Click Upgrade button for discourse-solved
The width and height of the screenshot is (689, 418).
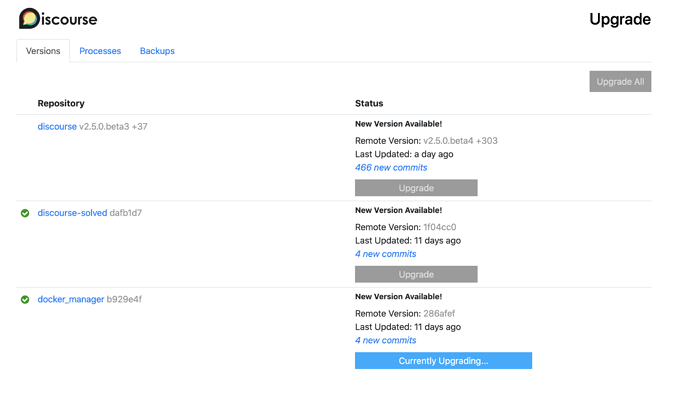(x=416, y=274)
